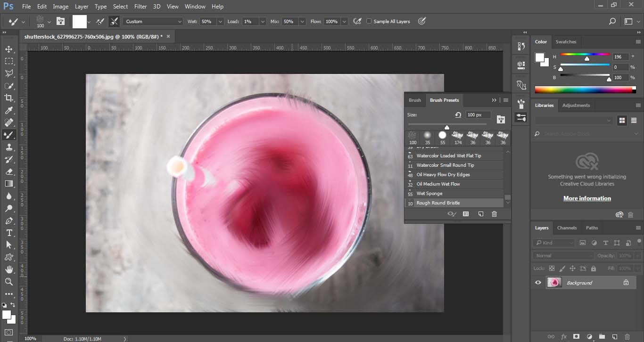The height and width of the screenshot is (342, 644).
Task: Reset brush size in Brush Presets panel
Action: click(458, 115)
